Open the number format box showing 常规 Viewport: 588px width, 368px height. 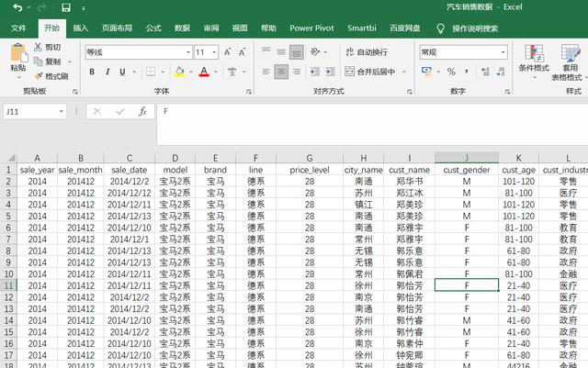(463, 52)
